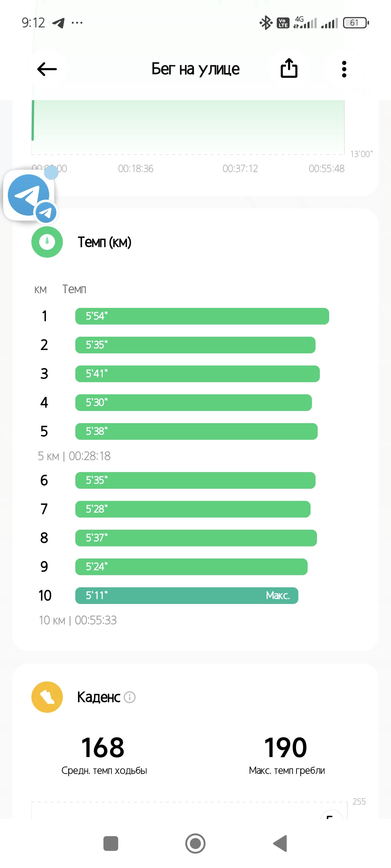Tap the Android home circle button
This screenshot has height=868, width=391.
[x=195, y=843]
